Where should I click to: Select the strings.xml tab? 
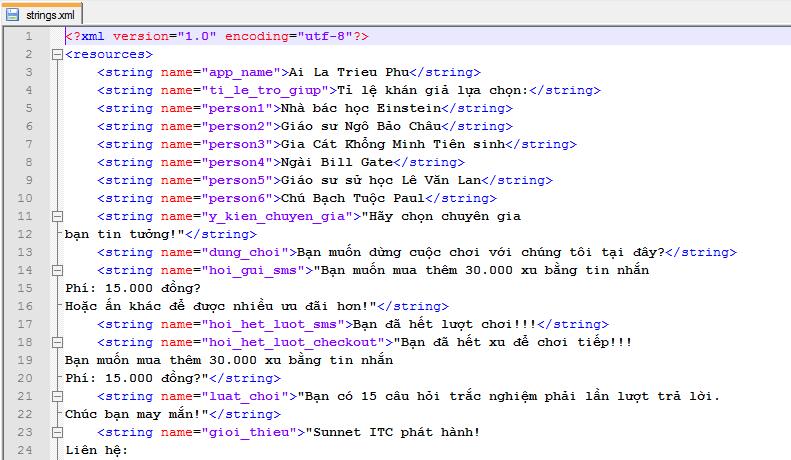coord(41,14)
